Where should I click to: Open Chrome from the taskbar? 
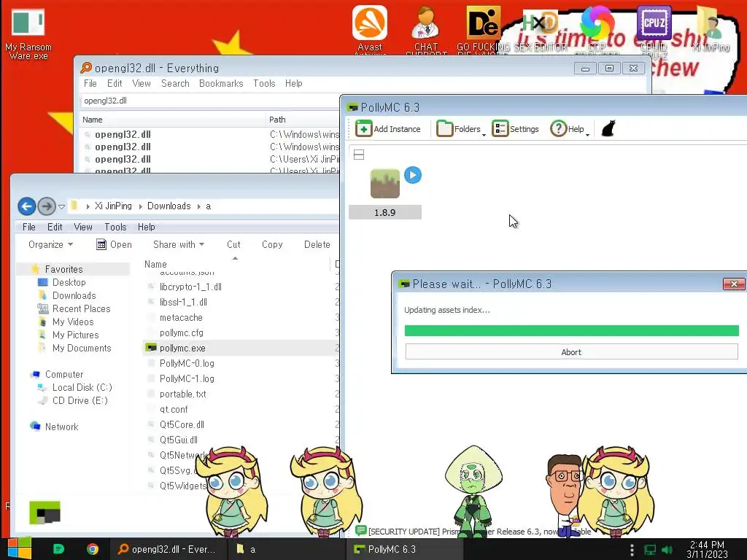[x=93, y=549]
